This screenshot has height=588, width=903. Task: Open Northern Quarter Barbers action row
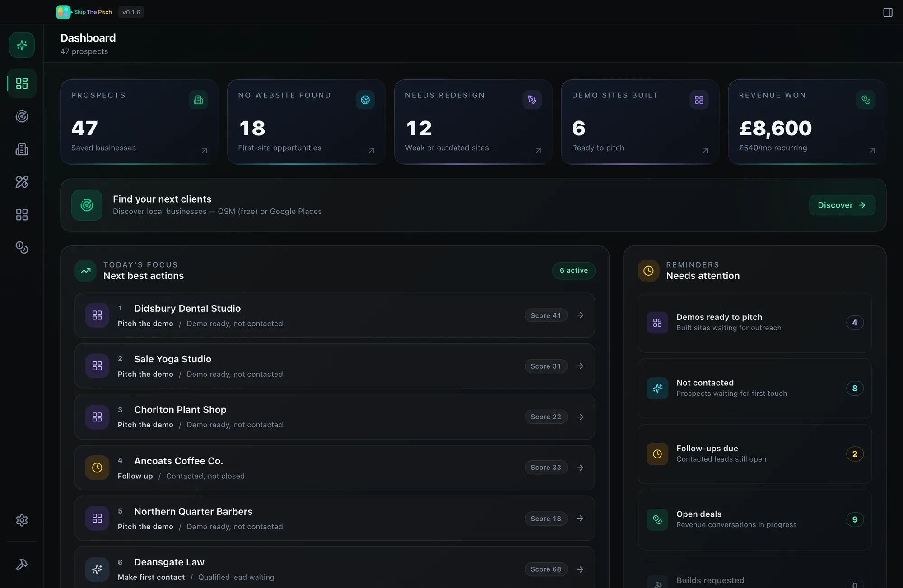pyautogui.click(x=335, y=519)
